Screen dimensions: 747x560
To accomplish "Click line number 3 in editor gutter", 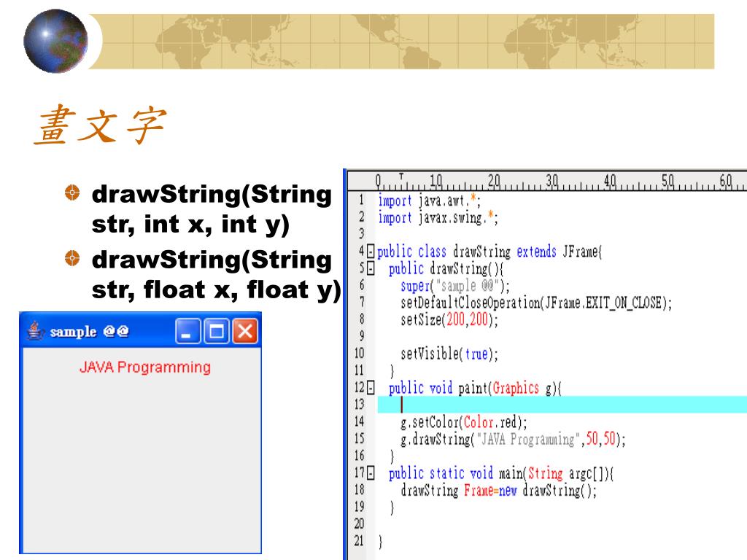I will 361,233.
